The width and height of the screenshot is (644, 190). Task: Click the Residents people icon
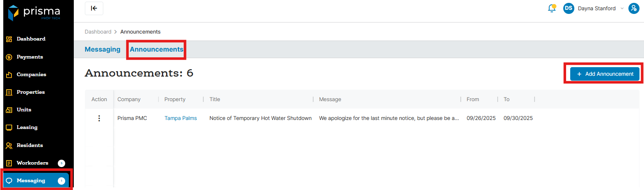pos(9,145)
